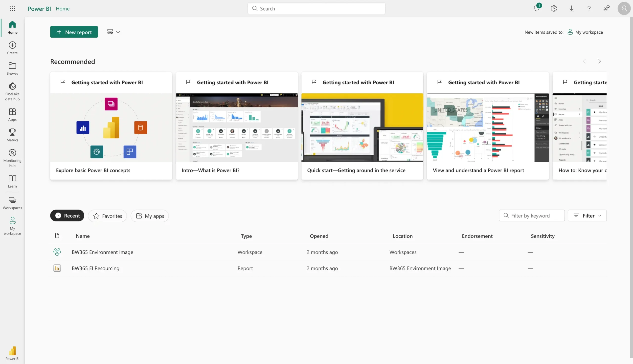The height and width of the screenshot is (364, 633).
Task: Open the Workspaces pane
Action: tap(12, 203)
